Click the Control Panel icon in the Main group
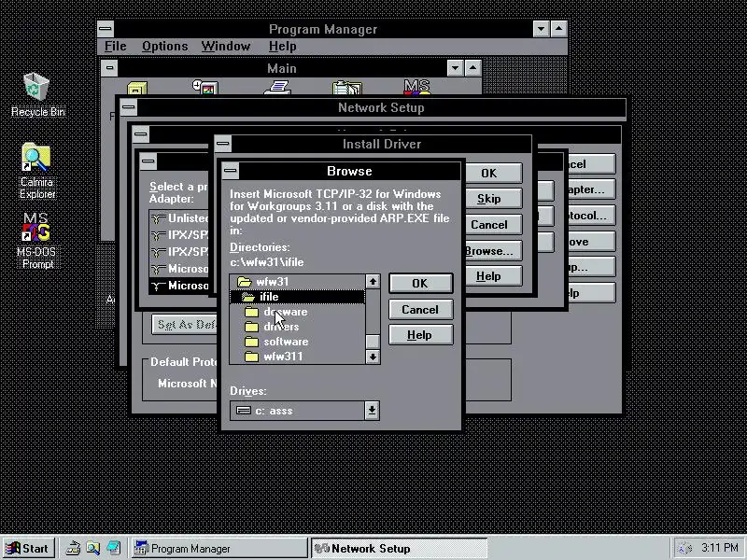This screenshot has height=560, width=747. pyautogui.click(x=205, y=88)
